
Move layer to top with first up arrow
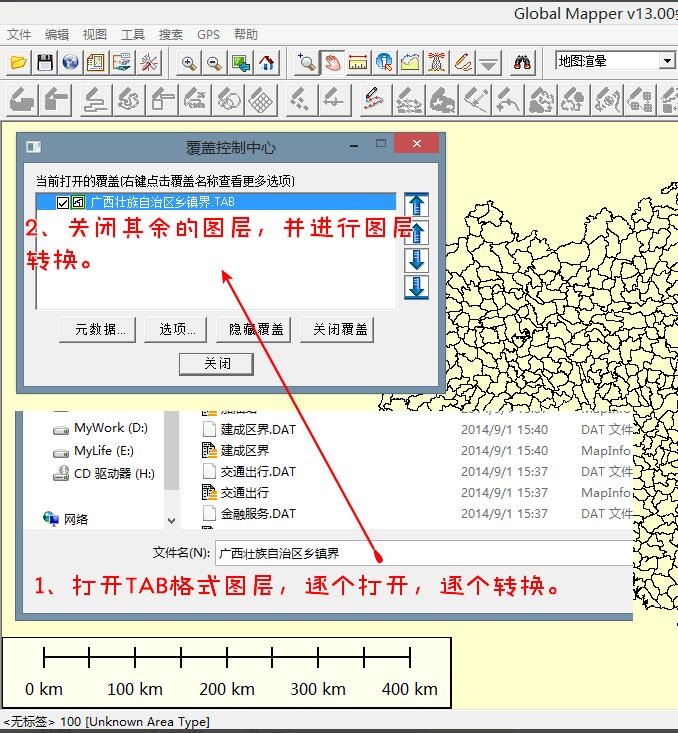pyautogui.click(x=416, y=205)
